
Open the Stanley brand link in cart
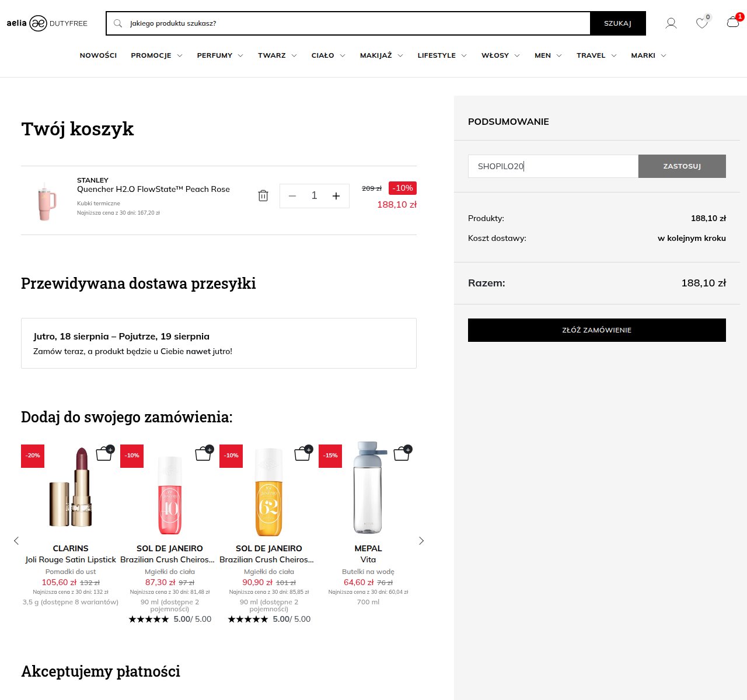click(93, 180)
